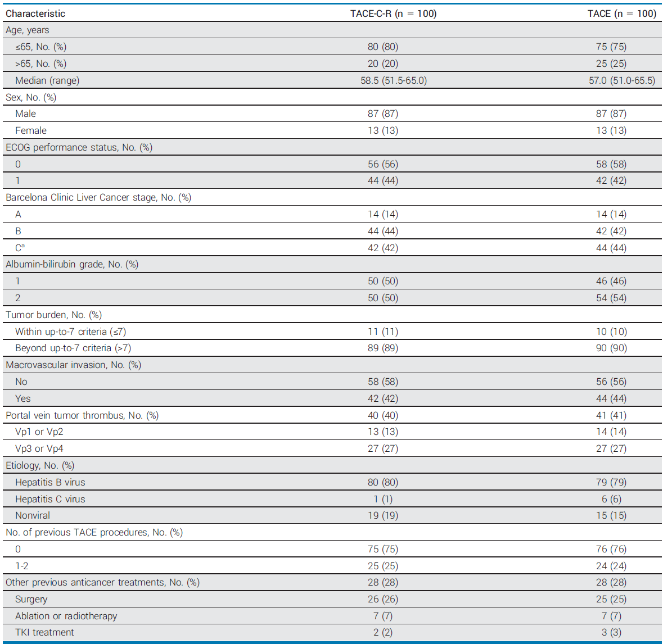The width and height of the screenshot is (663, 644).
Task: Select the Ablation or radiotherapy row label
Action: (66, 616)
